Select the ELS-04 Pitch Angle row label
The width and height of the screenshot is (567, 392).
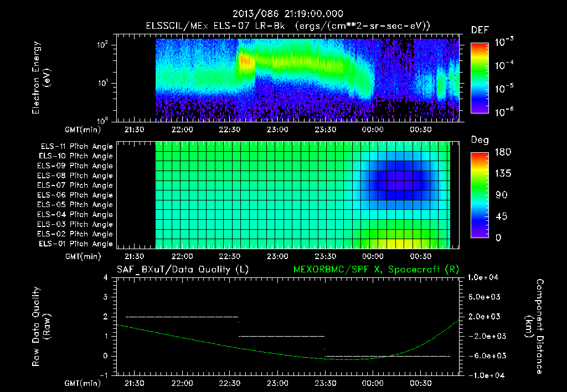click(x=75, y=215)
